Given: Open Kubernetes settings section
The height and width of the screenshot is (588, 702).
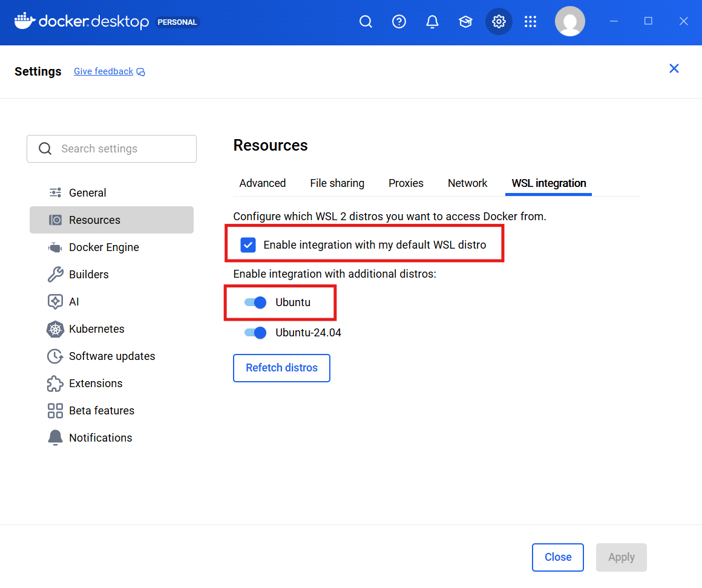Looking at the screenshot, I should pos(111,329).
